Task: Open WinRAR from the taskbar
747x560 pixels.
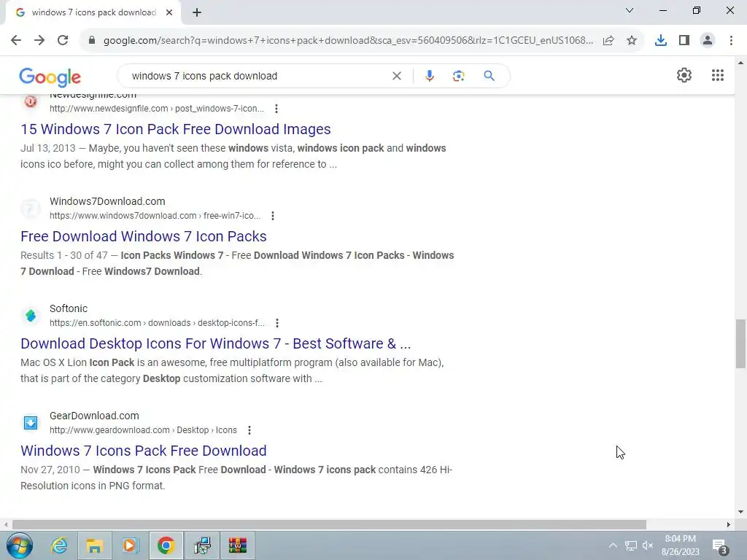Action: [237, 545]
